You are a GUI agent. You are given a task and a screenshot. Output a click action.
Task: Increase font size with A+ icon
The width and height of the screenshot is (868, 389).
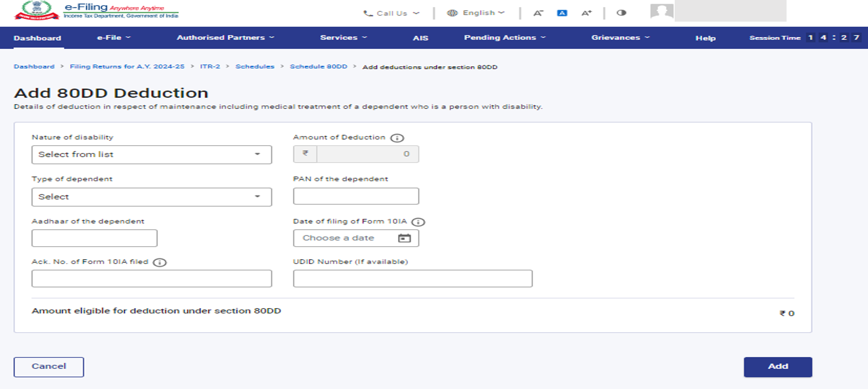(x=586, y=13)
